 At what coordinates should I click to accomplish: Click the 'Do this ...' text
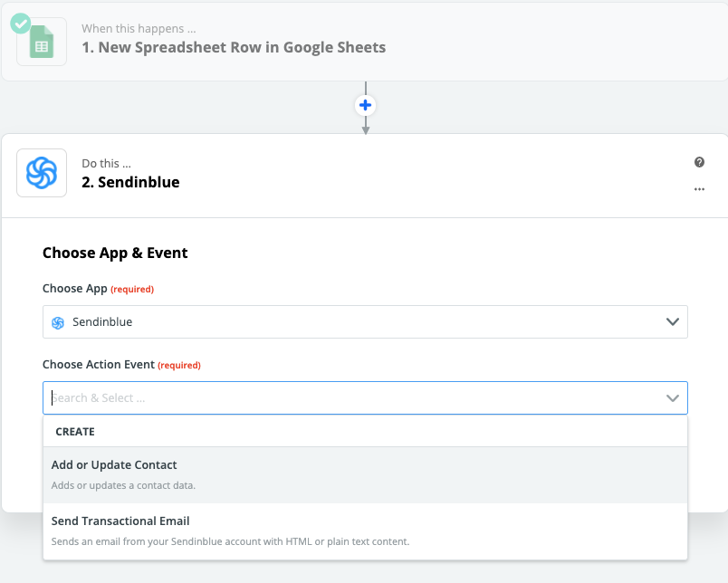point(106,163)
